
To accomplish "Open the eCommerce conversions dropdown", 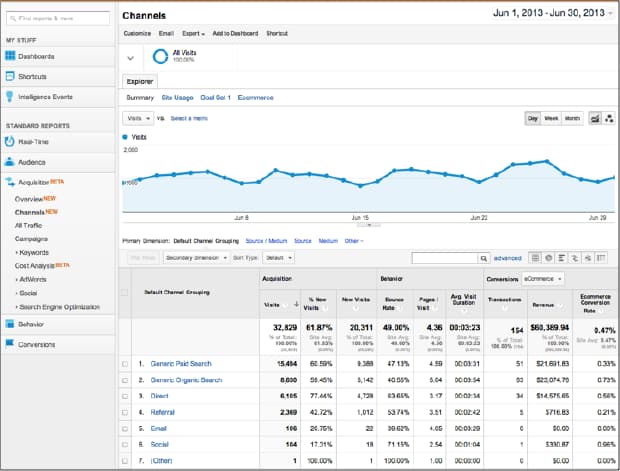I will pyautogui.click(x=541, y=279).
